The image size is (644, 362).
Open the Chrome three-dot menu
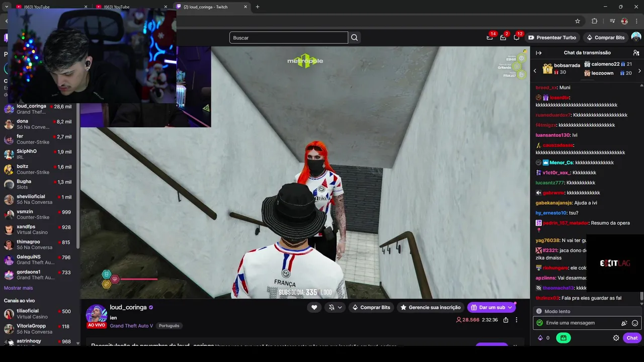pos(637,21)
